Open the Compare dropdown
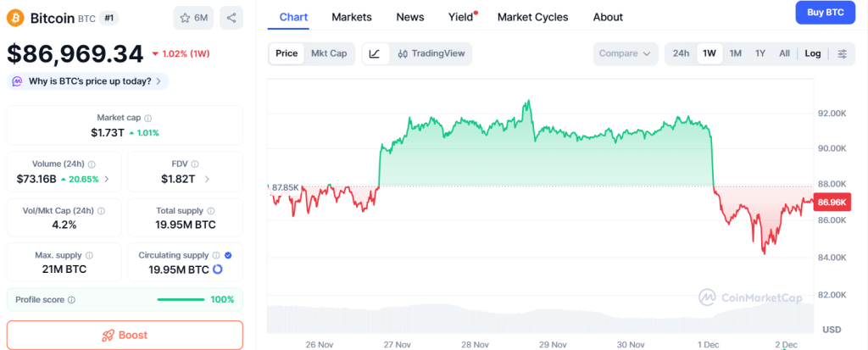The image size is (868, 350). [626, 53]
